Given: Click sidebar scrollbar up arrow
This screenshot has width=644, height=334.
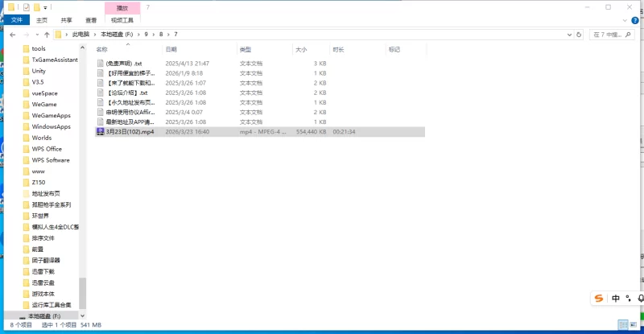Looking at the screenshot, I should point(82,48).
